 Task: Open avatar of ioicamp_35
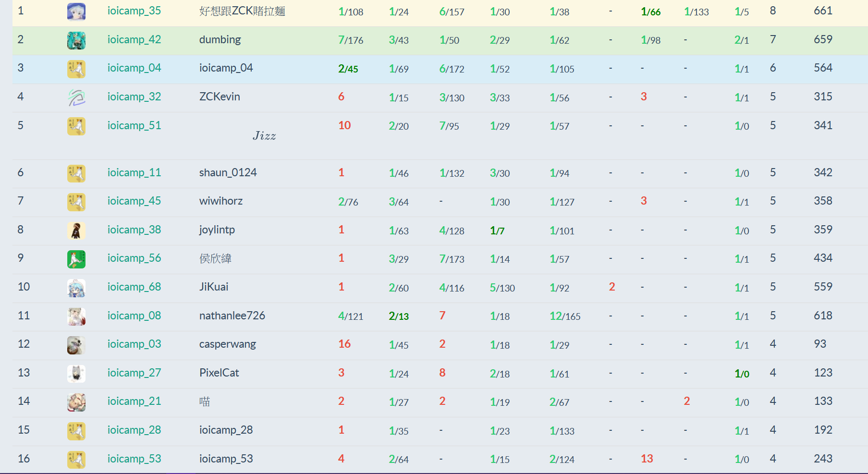tap(76, 12)
